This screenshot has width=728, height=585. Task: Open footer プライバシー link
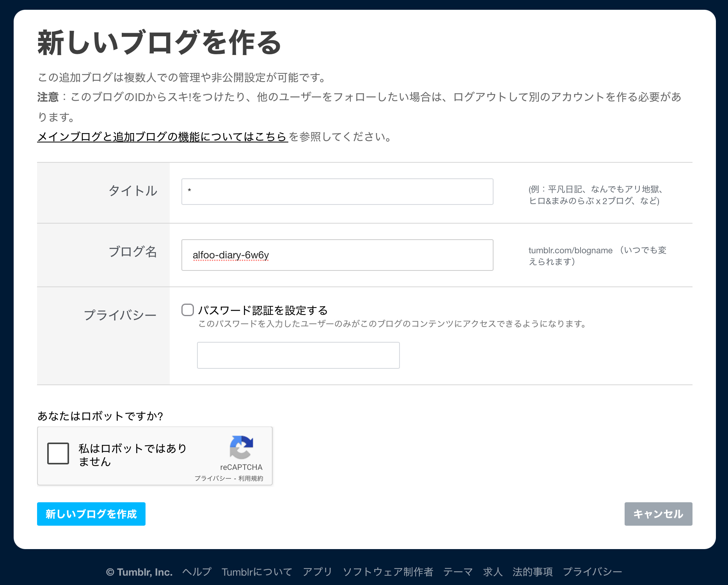592,572
